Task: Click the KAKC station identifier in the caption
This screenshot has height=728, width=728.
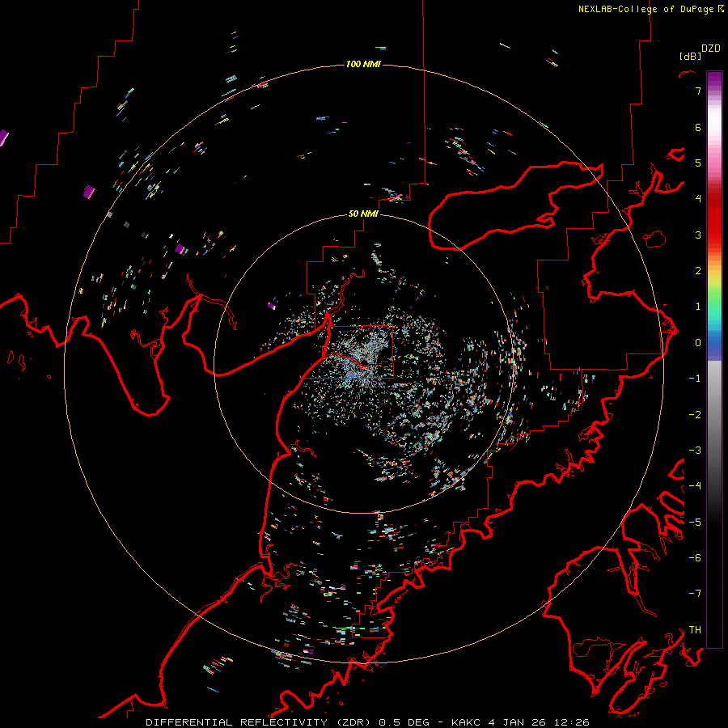Action: pyautogui.click(x=466, y=722)
